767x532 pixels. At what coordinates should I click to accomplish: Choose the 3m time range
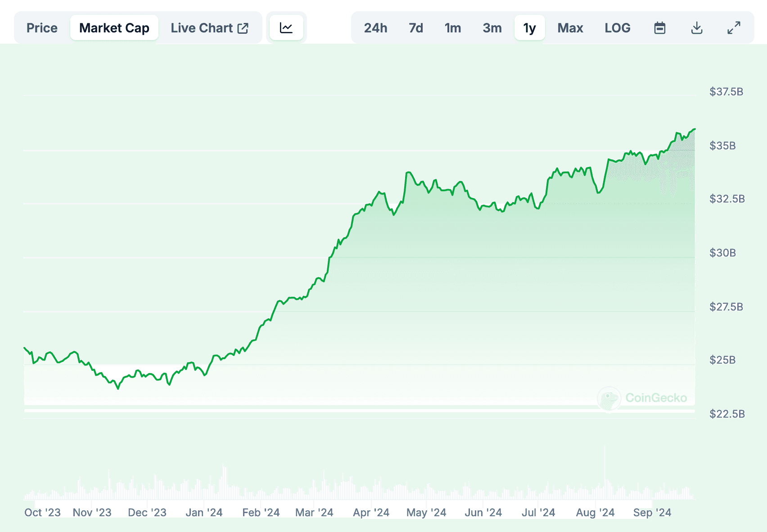pos(492,28)
